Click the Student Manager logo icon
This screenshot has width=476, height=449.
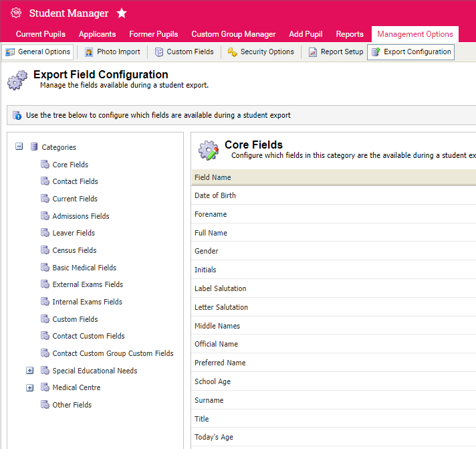tap(17, 13)
